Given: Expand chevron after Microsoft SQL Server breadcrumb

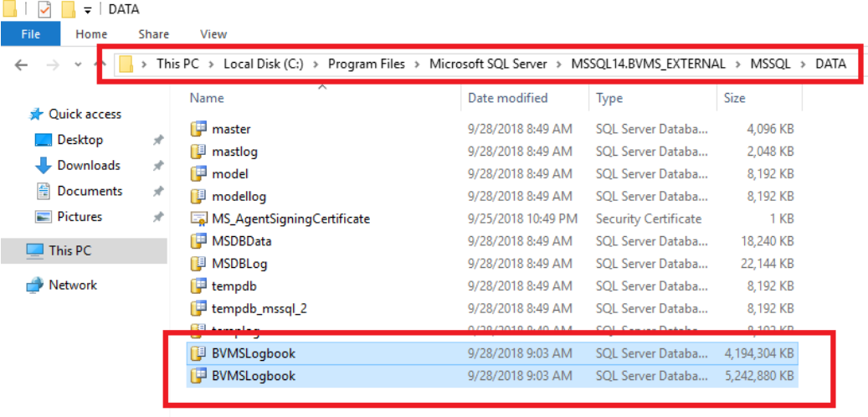Looking at the screenshot, I should 559,64.
